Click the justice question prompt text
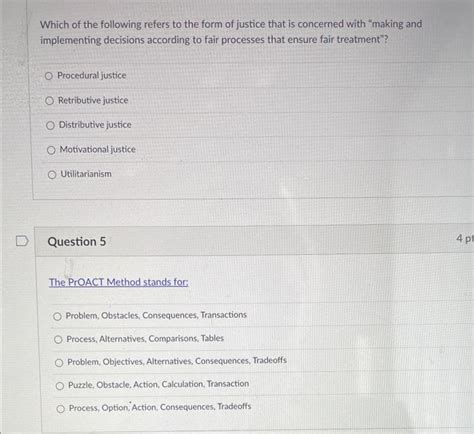The width and height of the screenshot is (474, 434). click(x=231, y=32)
